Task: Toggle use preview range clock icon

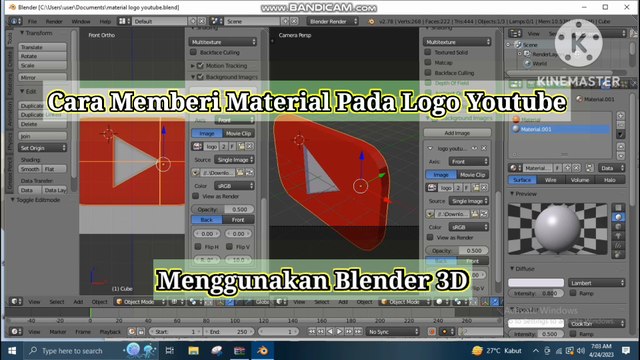Action: (132, 332)
